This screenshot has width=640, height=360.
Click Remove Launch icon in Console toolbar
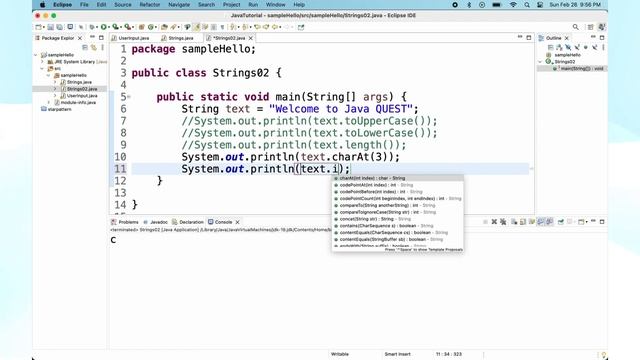[494, 222]
